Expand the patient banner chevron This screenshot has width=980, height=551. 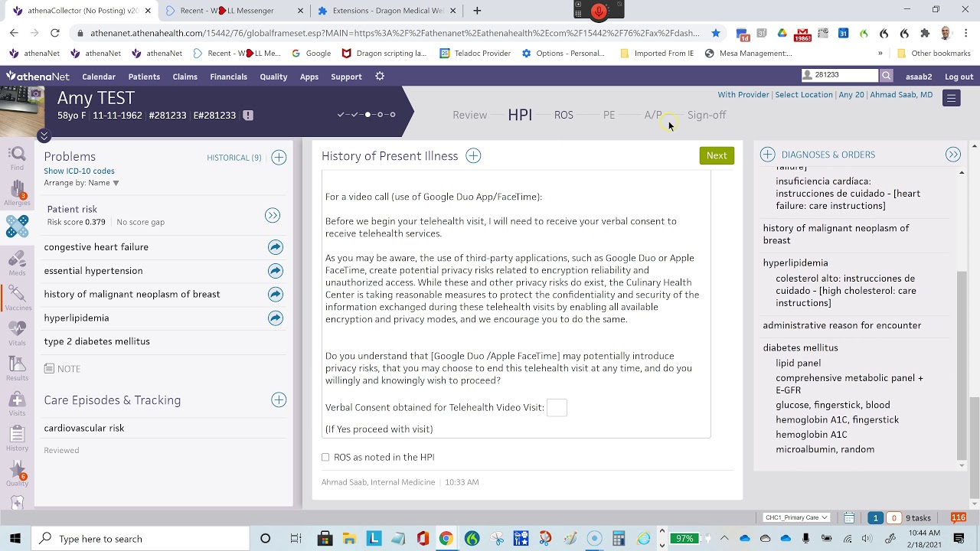[44, 135]
